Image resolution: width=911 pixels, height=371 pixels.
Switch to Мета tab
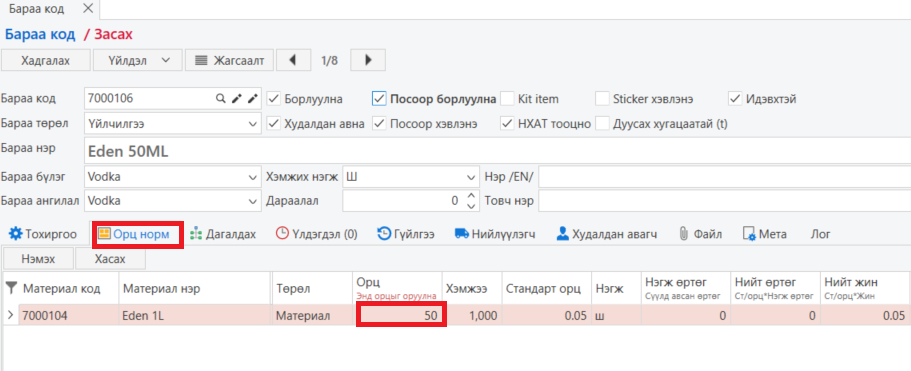point(765,234)
